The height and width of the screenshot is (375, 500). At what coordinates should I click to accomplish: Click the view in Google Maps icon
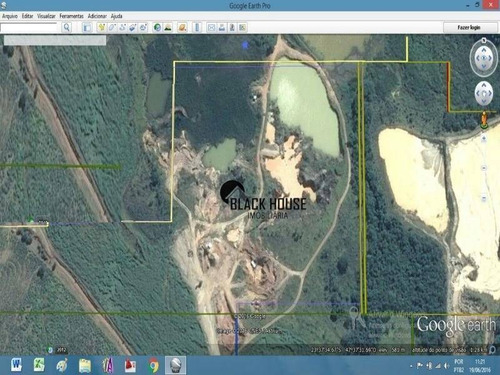(243, 27)
